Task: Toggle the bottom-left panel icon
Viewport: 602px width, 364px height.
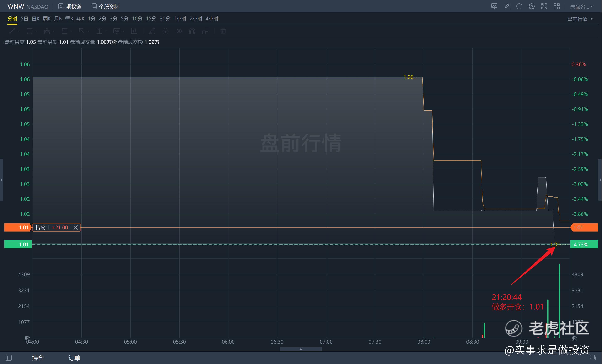Action: click(9, 358)
